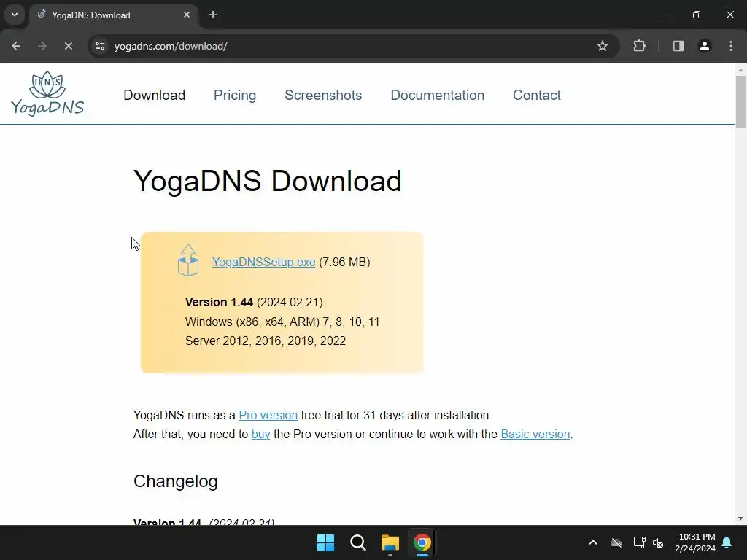Click the YogaDNS lotus logo
The width and height of the screenshot is (747, 560).
(x=47, y=93)
